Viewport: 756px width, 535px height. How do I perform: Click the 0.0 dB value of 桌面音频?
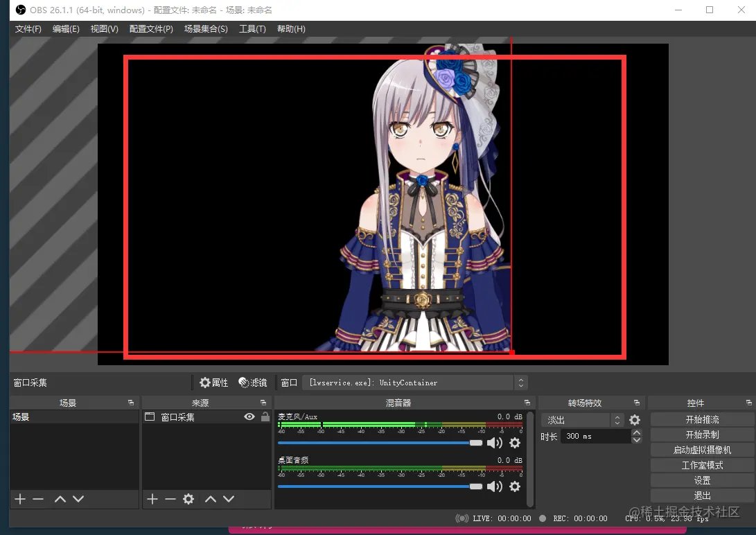509,460
